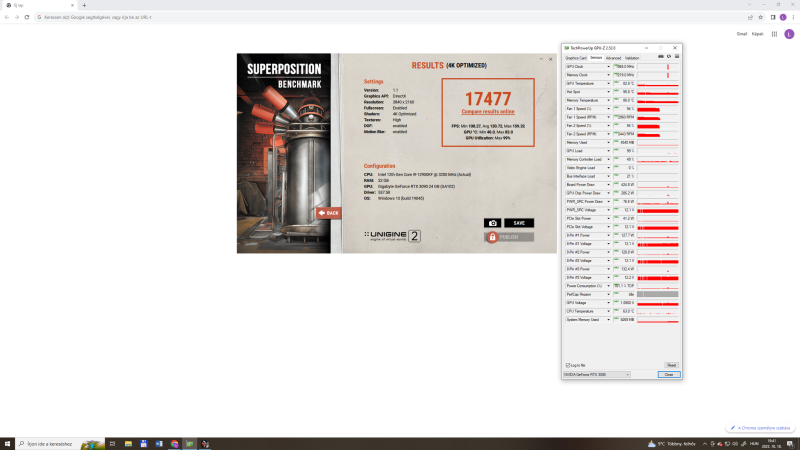Screen dimensions: 800x450
Task: Click the Chrome icon in the taskbar
Action: pyautogui.click(x=174, y=444)
